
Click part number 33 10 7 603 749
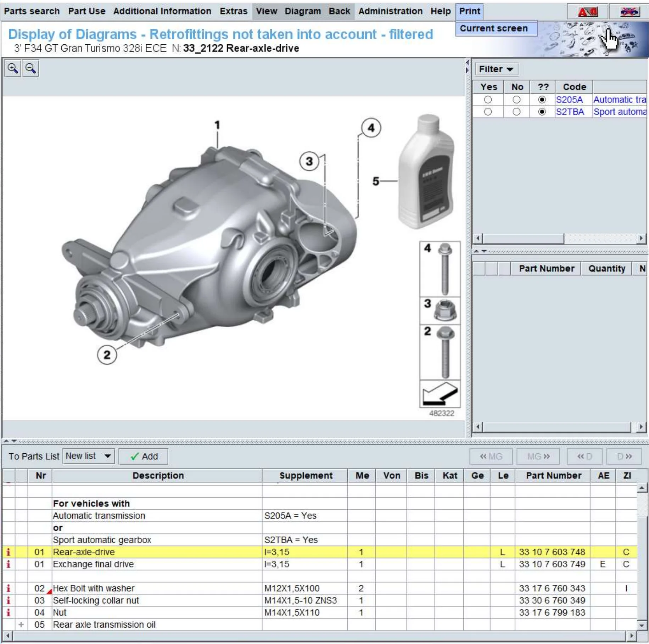pos(552,564)
